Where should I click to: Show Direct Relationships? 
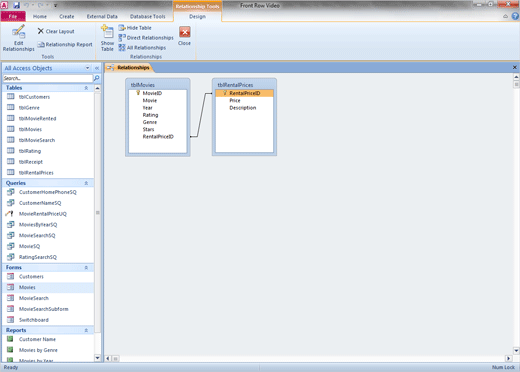point(146,38)
